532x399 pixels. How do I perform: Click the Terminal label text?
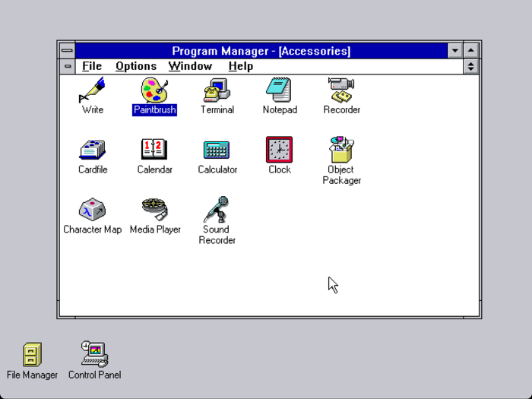pos(217,110)
